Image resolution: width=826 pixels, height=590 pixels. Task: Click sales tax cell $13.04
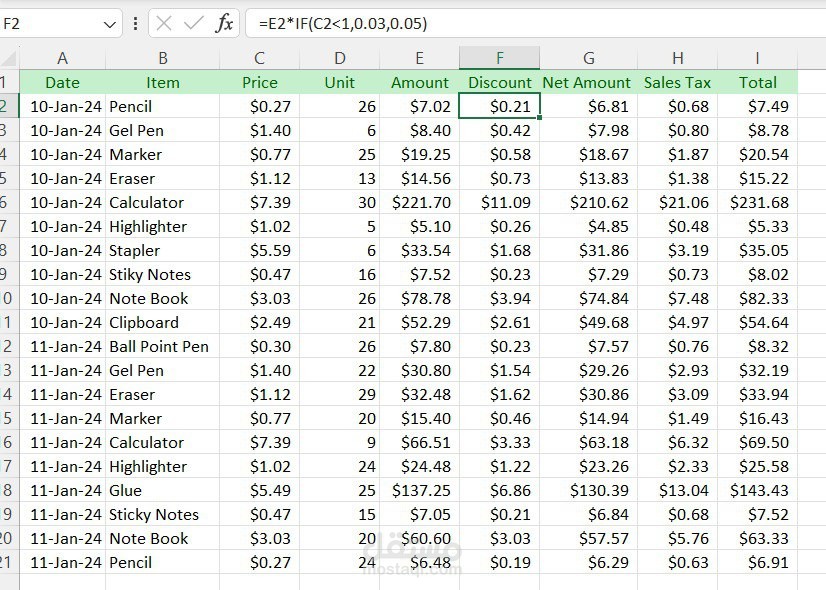[677, 490]
